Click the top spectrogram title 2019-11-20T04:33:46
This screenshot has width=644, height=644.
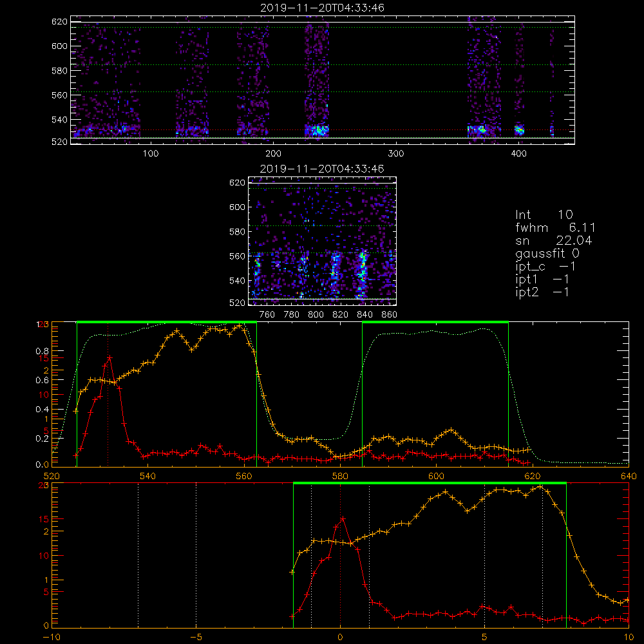(323, 8)
